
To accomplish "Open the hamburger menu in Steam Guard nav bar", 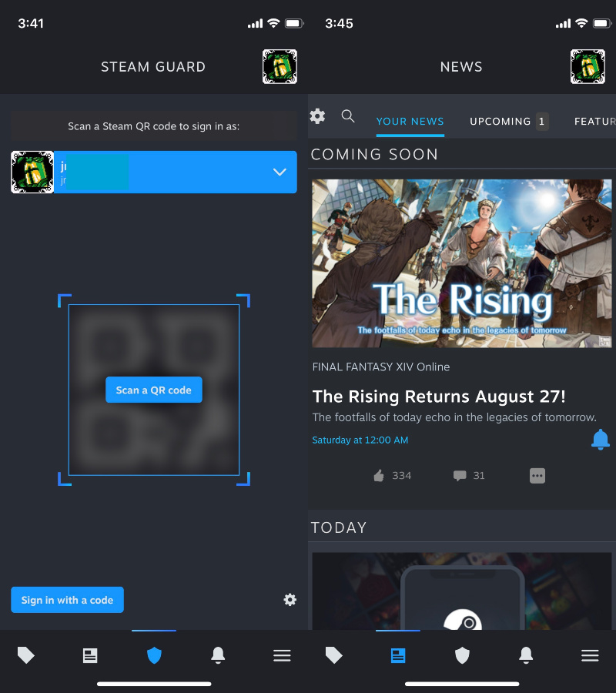I will pos(282,655).
